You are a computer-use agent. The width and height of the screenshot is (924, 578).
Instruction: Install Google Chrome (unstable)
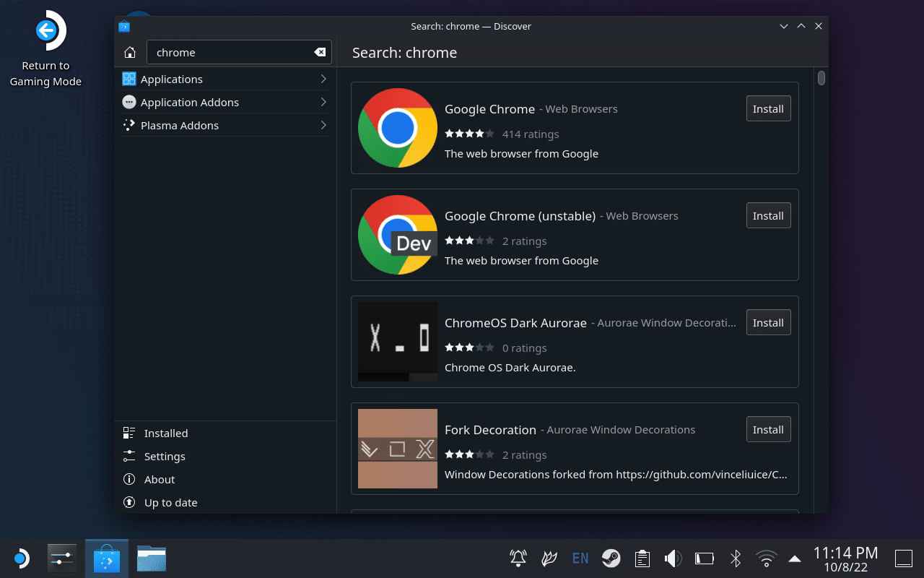click(x=768, y=215)
